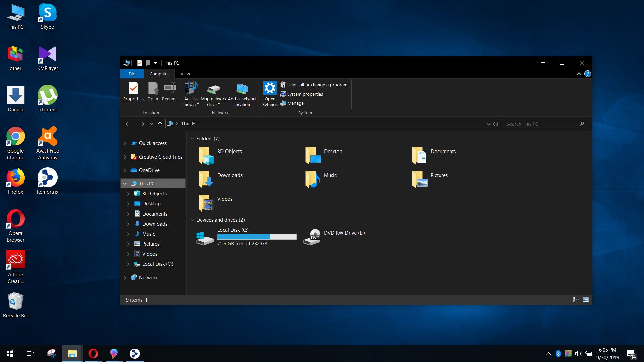Select the 3D Objects folder icon
The width and height of the screenshot is (644, 362).
click(206, 156)
